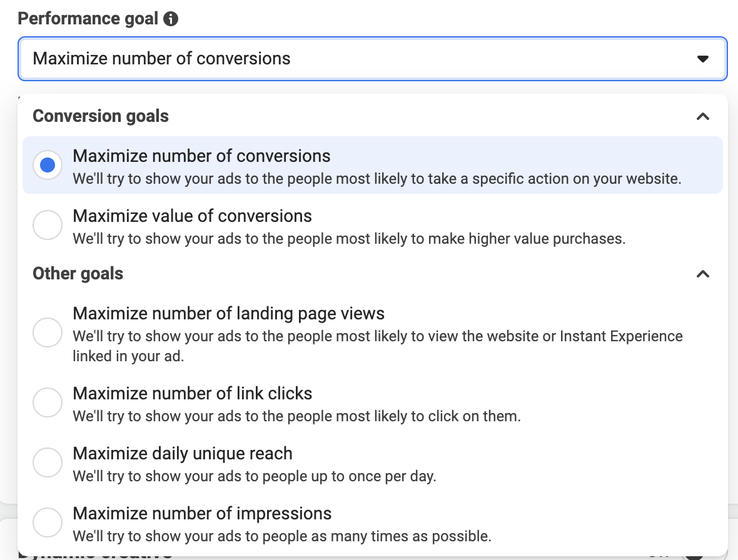Image resolution: width=738 pixels, height=560 pixels.
Task: Select Maximize number of impressions radio button
Action: point(48,522)
